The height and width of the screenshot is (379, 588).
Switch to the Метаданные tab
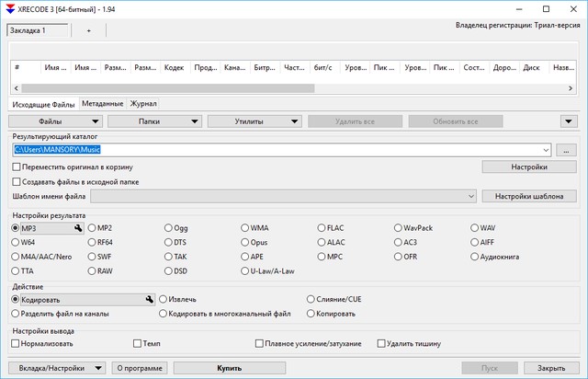coord(102,104)
